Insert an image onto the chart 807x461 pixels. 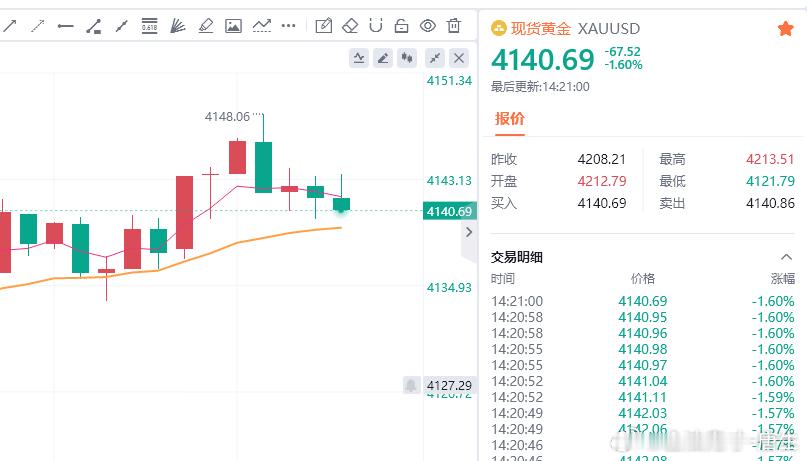pos(233,25)
